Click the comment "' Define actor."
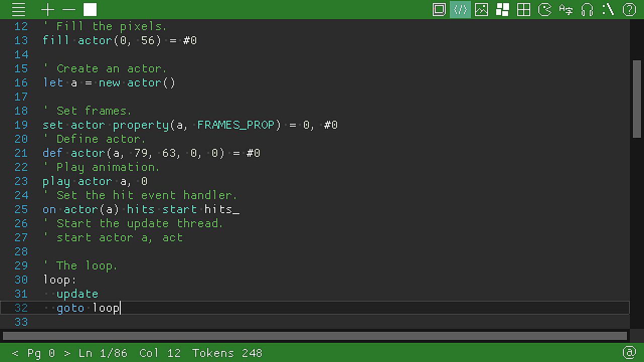The width and height of the screenshot is (644, 362). [94, 139]
